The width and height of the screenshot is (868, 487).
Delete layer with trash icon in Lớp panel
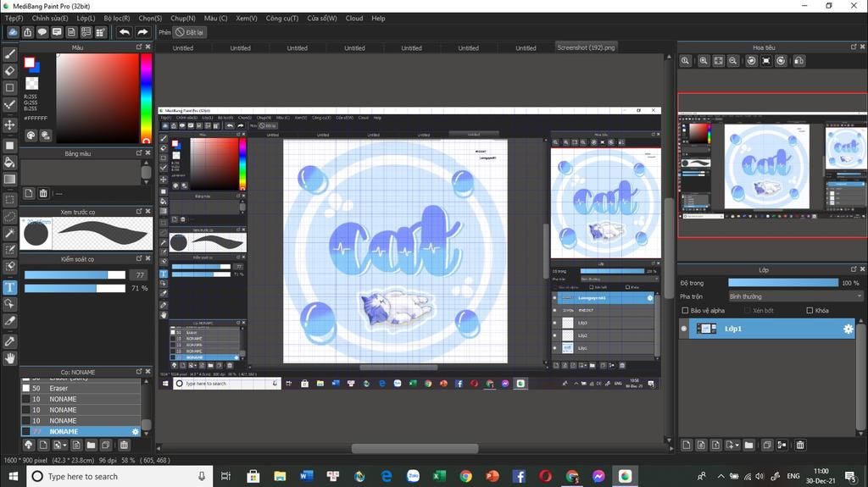point(800,445)
